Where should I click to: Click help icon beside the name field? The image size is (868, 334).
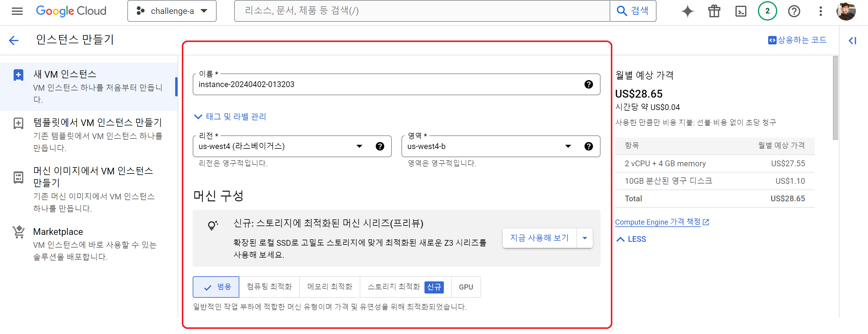pos(588,85)
